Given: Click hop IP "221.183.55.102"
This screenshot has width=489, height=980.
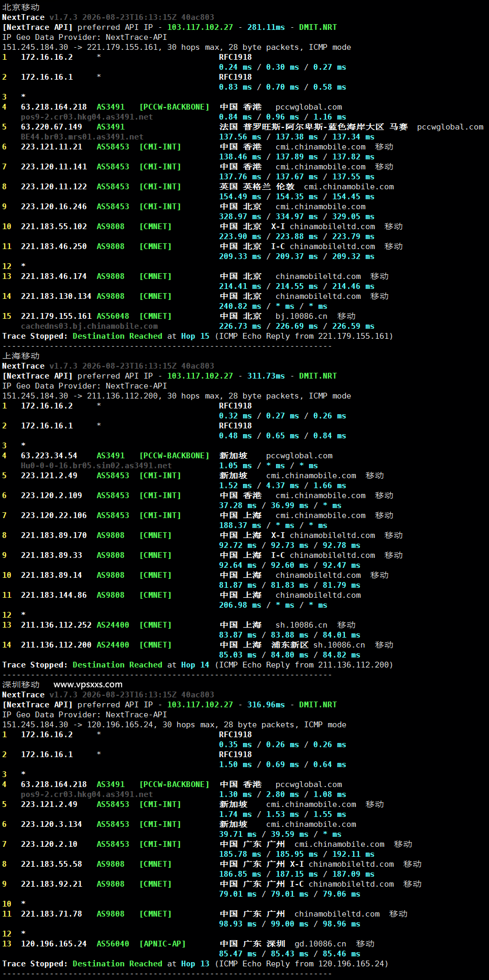Looking at the screenshot, I should click(x=54, y=227).
